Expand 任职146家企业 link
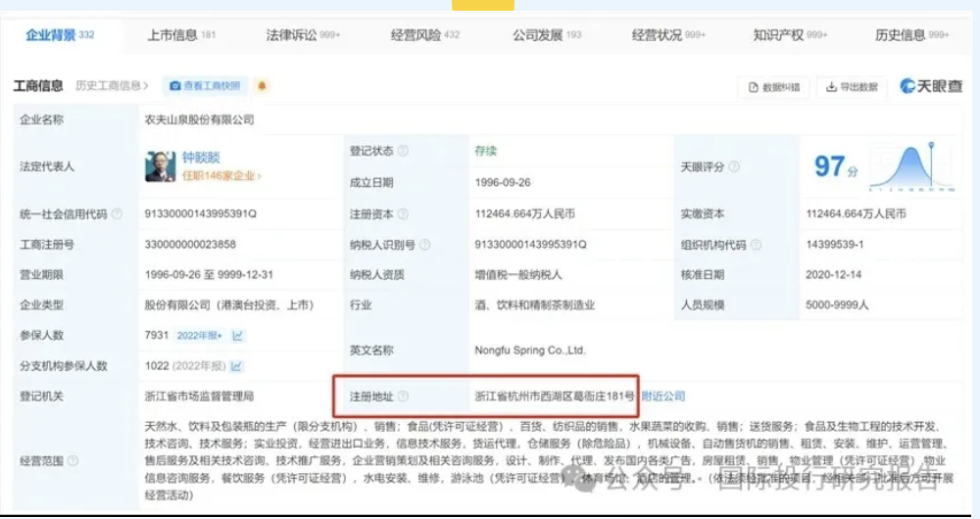This screenshot has height=519, width=980. tap(221, 176)
